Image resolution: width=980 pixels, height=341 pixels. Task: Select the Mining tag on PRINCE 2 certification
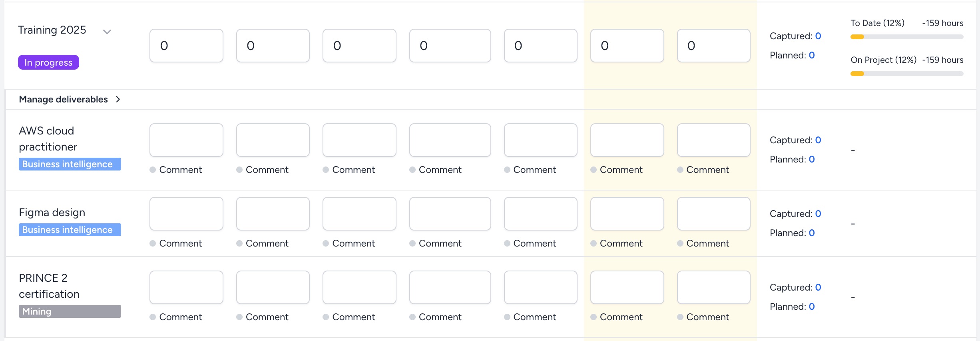point(70,311)
